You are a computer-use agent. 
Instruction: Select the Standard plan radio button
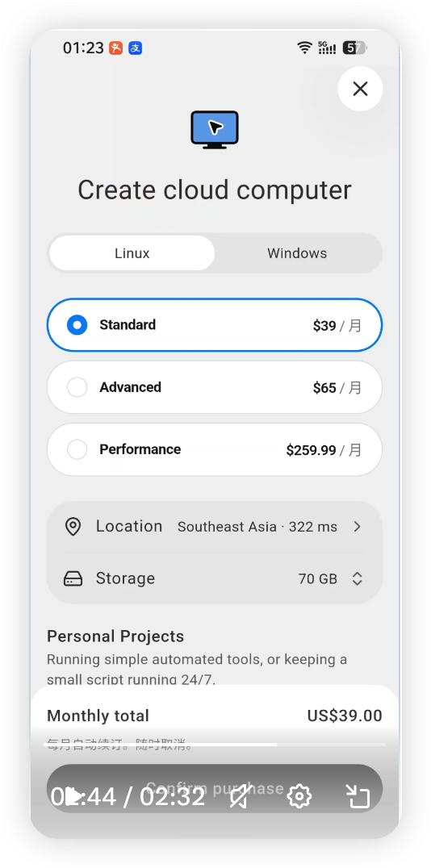(x=77, y=325)
